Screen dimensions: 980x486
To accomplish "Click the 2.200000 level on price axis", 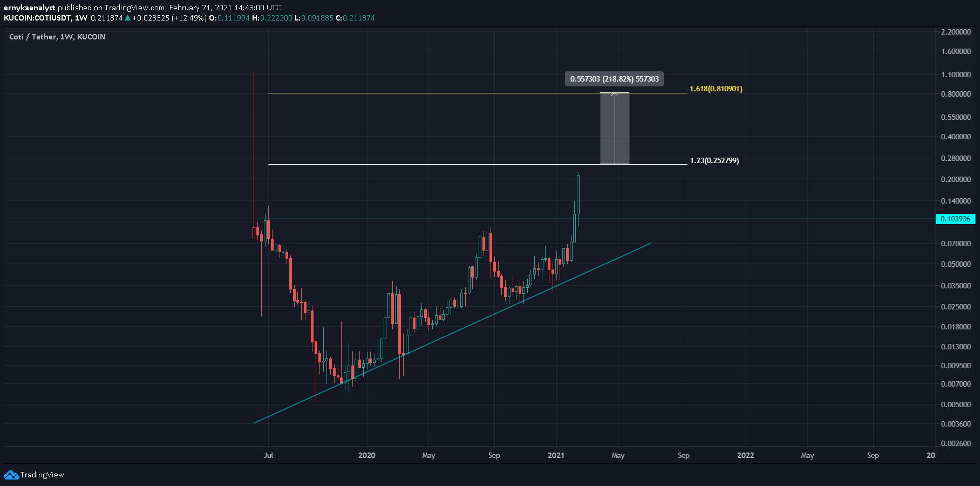I will click(x=956, y=32).
